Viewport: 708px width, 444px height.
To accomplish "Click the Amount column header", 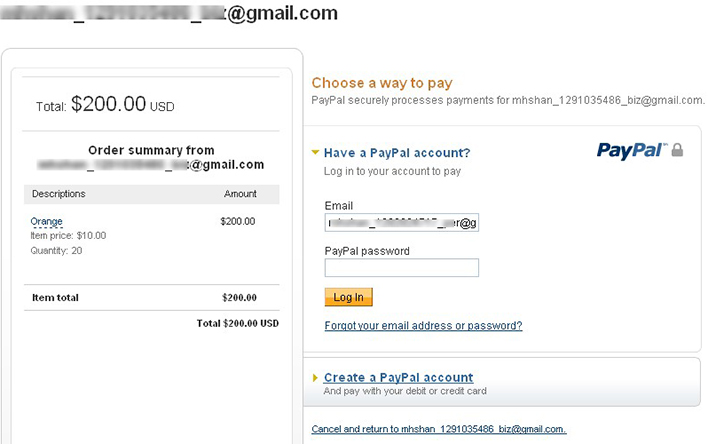I will click(240, 194).
